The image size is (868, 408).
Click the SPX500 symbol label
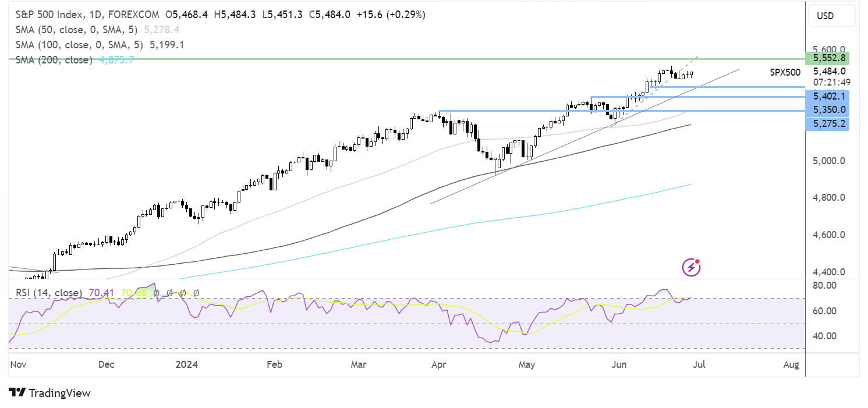click(784, 72)
